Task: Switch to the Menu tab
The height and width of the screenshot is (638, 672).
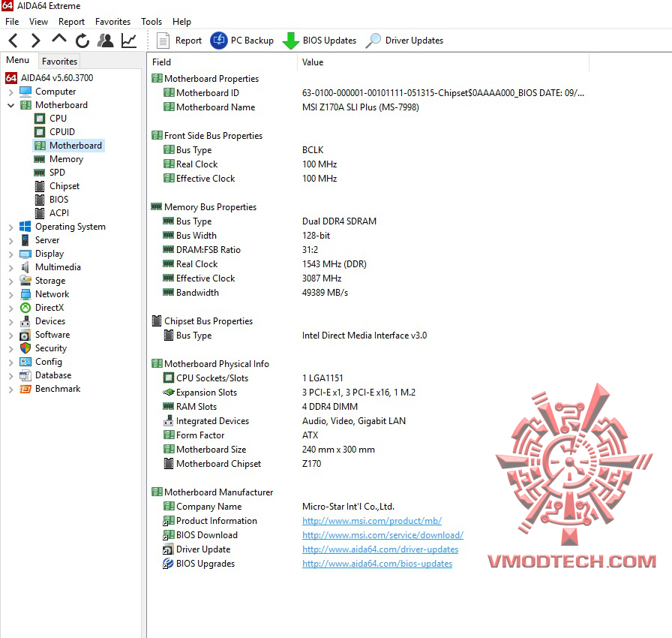Action: 17,60
